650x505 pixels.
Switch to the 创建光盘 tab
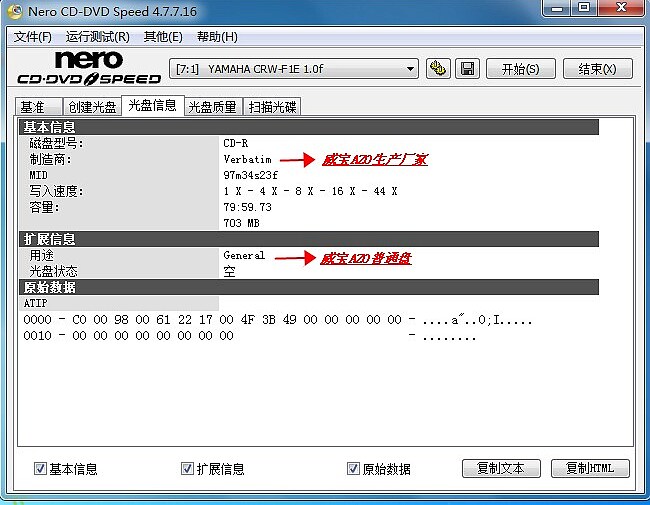pos(92,107)
